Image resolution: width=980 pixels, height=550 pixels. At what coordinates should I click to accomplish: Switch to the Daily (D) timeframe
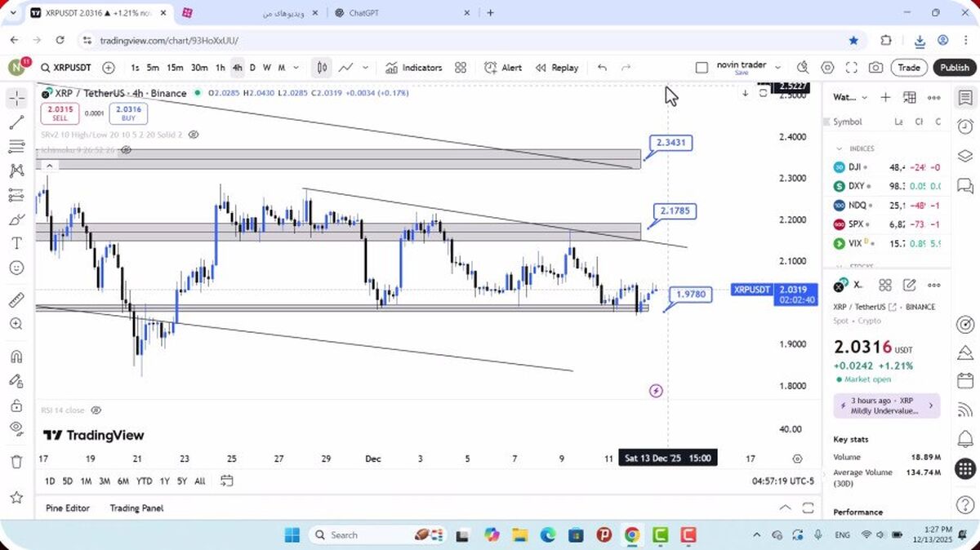click(252, 68)
